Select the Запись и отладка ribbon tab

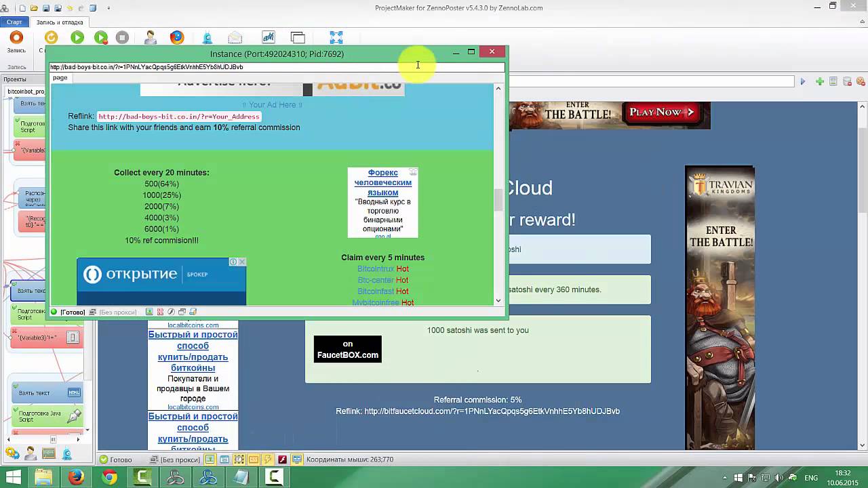[60, 22]
